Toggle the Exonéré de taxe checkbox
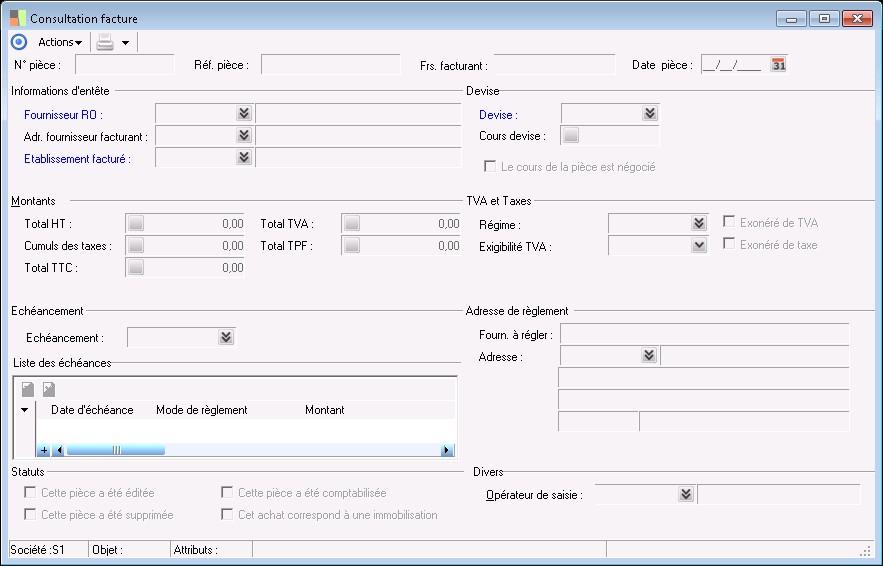883x566 pixels. tap(729, 243)
